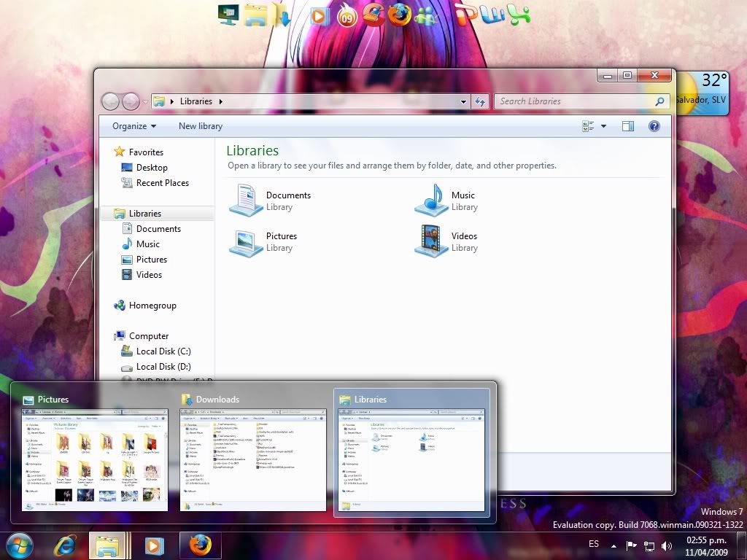This screenshot has width=747, height=560.
Task: Launch Firefox from the top dock
Action: point(399,15)
